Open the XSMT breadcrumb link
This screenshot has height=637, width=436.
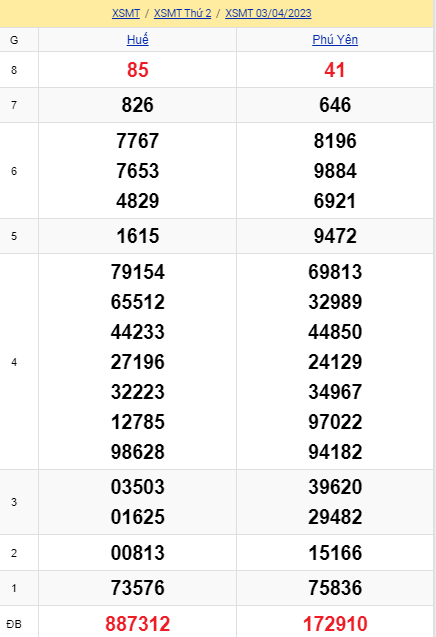126,13
